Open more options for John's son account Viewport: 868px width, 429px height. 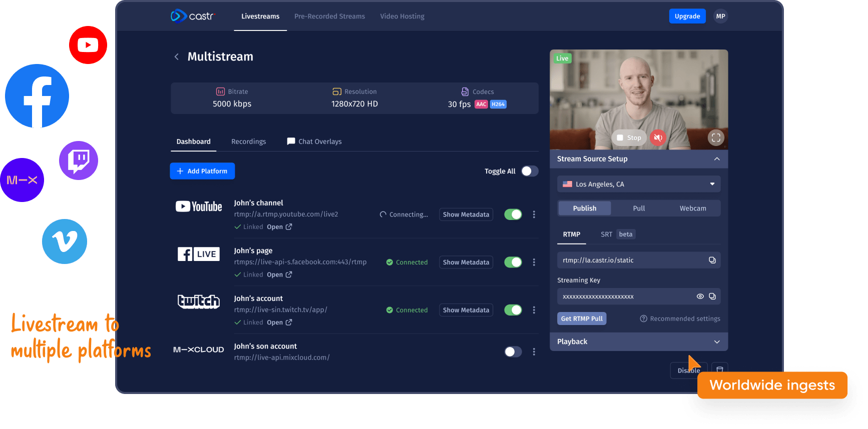[x=534, y=352]
